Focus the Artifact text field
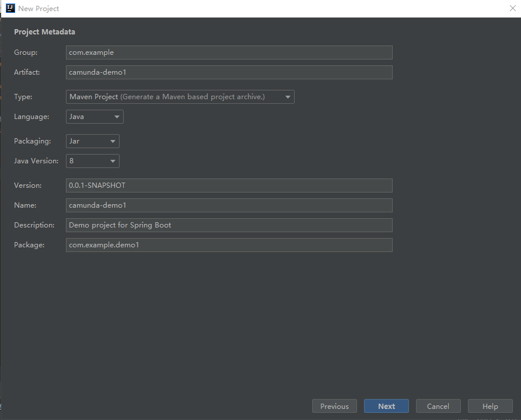Image resolution: width=521 pixels, height=420 pixels. click(x=229, y=72)
